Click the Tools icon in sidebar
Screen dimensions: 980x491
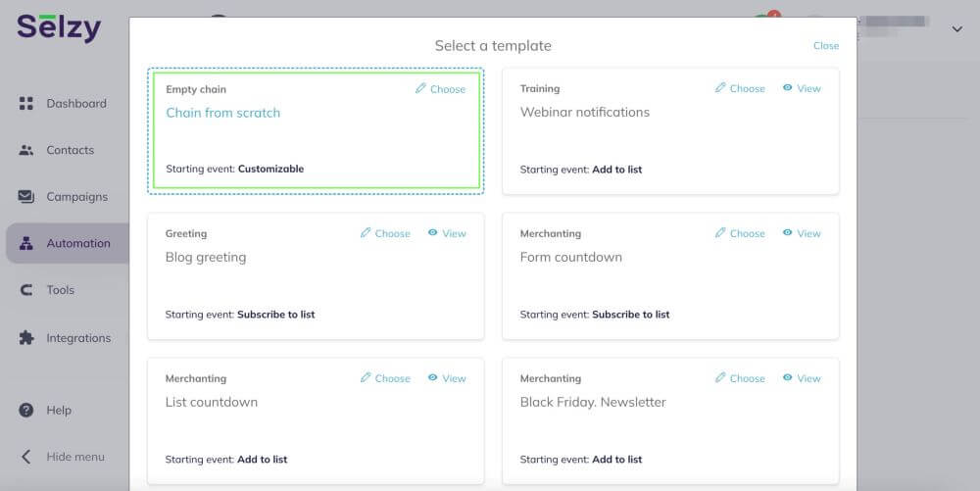(x=25, y=290)
